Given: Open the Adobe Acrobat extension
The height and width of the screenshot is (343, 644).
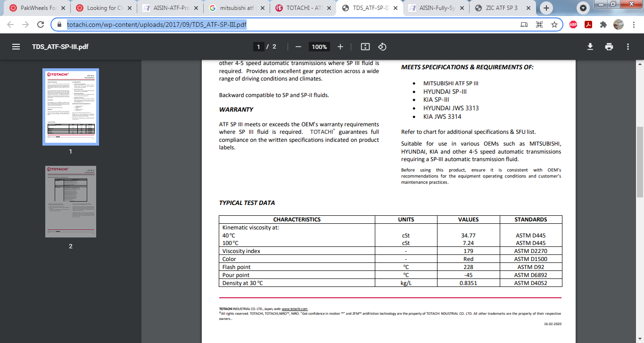Looking at the screenshot, I should coord(588,24).
